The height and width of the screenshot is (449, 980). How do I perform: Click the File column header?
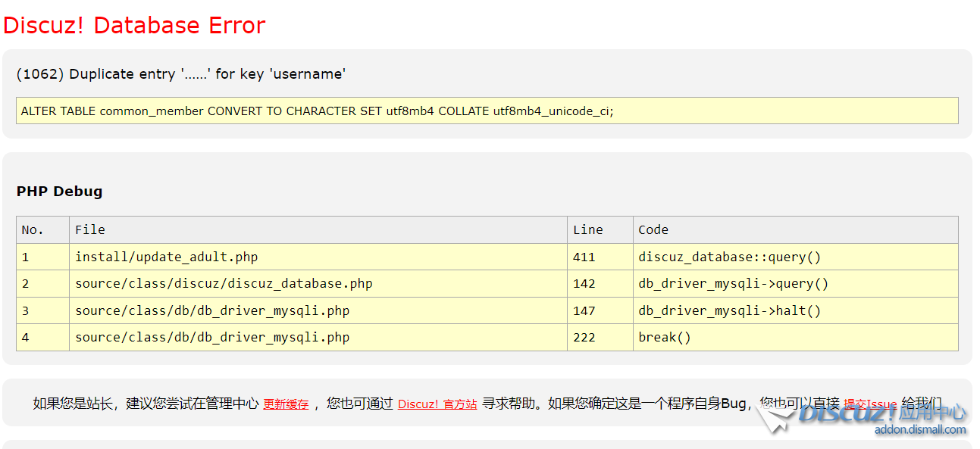click(90, 230)
